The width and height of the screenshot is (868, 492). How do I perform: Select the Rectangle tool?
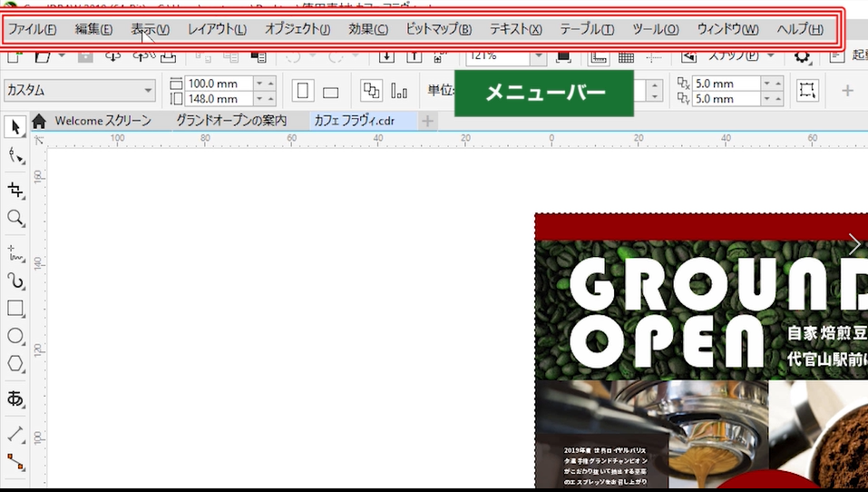[x=15, y=309]
